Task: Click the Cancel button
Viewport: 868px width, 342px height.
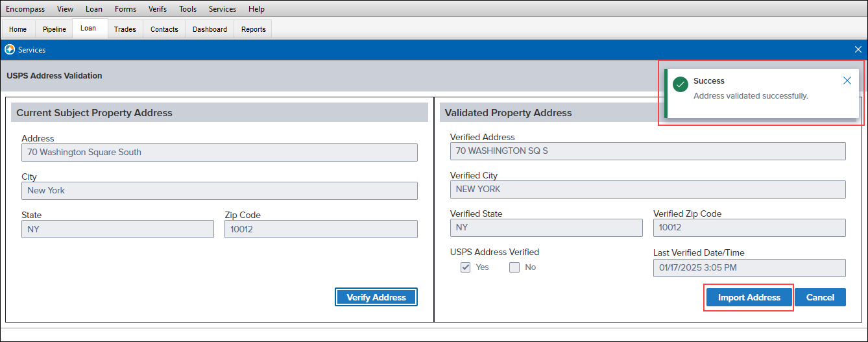Action: (x=820, y=297)
